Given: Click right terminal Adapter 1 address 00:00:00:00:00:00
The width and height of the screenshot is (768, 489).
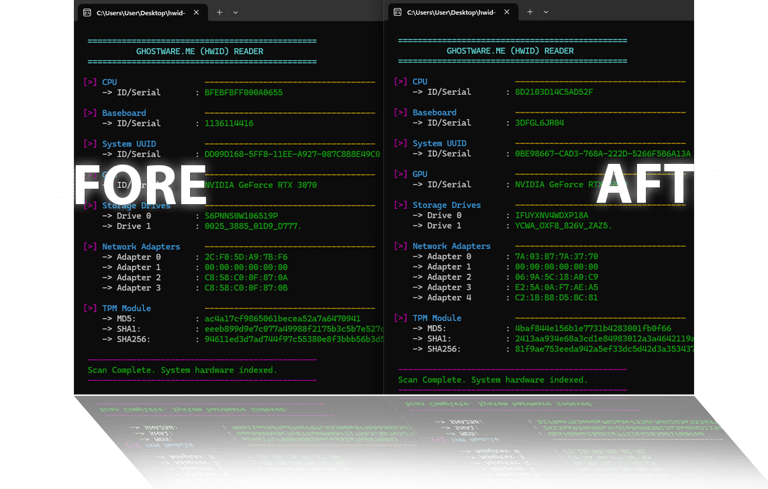Looking at the screenshot, I should (556, 267).
